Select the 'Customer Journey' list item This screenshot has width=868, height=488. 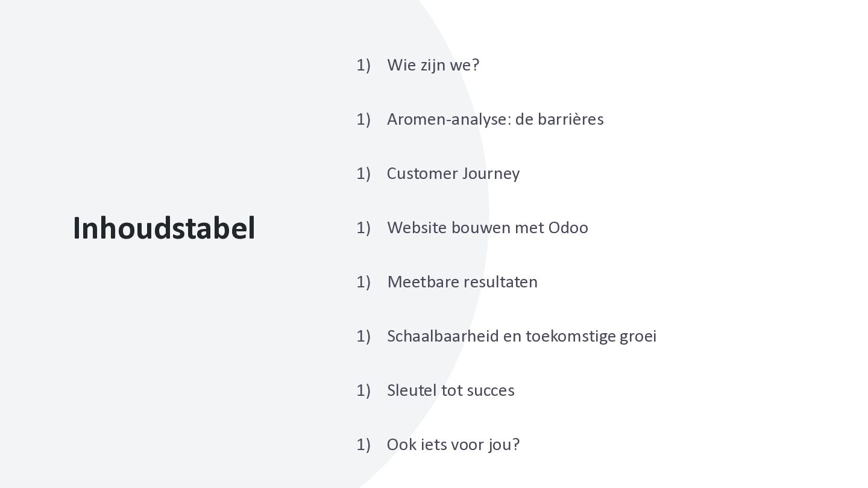[453, 174]
